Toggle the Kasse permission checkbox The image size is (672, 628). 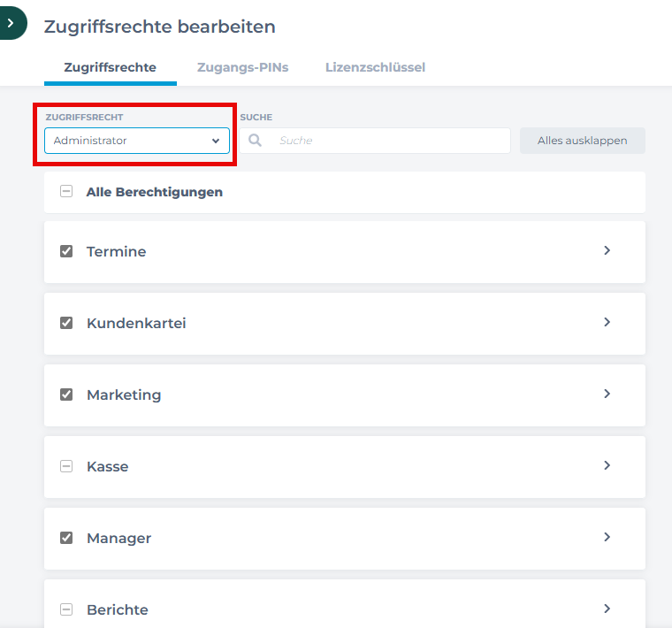point(66,466)
